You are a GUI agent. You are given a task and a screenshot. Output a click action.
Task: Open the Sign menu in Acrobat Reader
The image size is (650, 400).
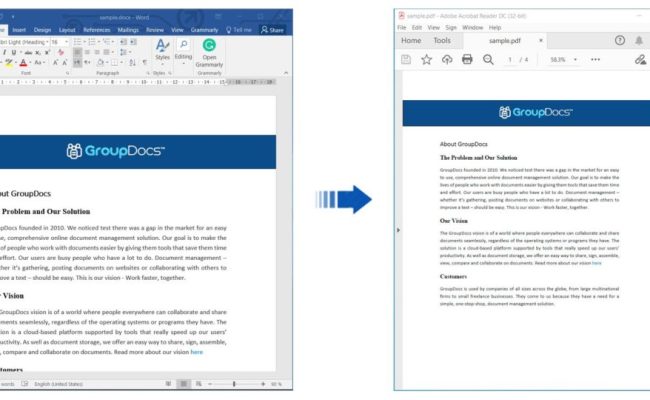coord(451,27)
